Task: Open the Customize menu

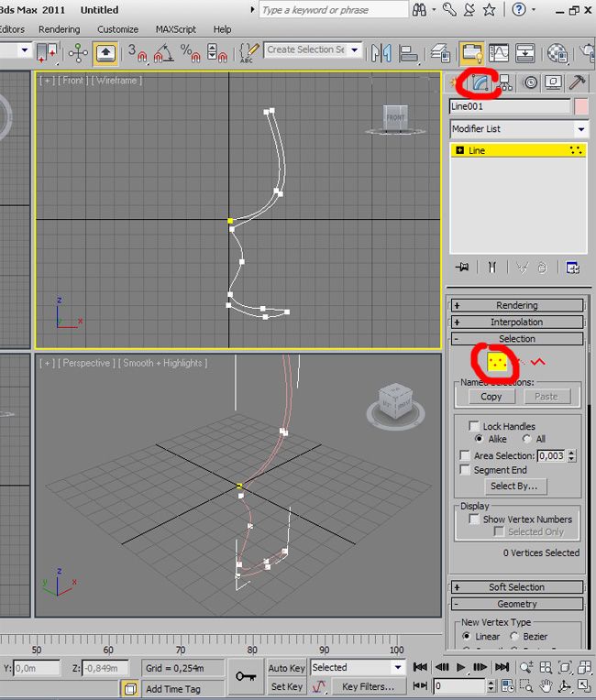Action: click(118, 29)
